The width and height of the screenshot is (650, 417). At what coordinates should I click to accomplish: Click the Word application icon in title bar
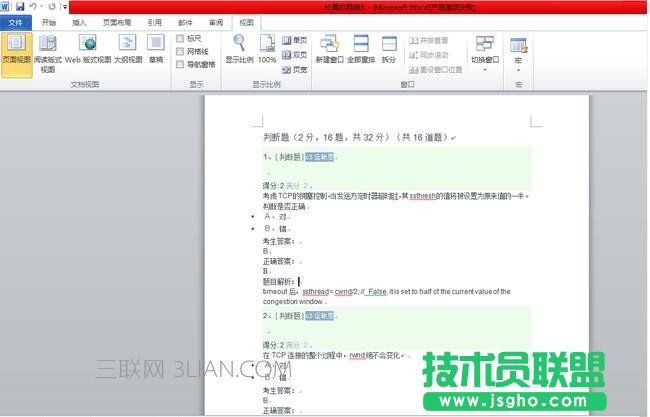[5, 6]
